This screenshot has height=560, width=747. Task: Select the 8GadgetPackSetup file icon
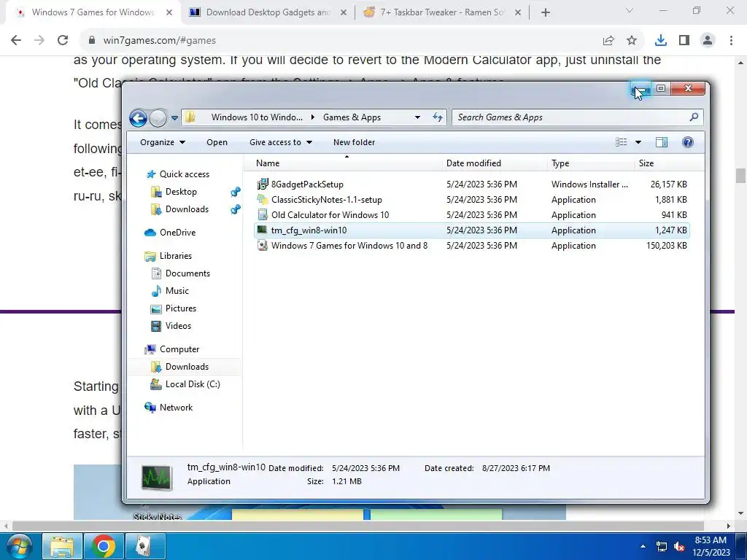coord(263,184)
